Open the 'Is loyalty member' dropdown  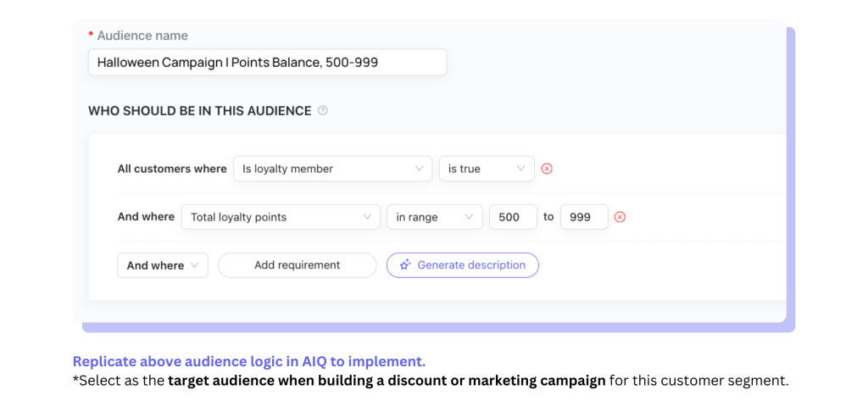(x=332, y=169)
